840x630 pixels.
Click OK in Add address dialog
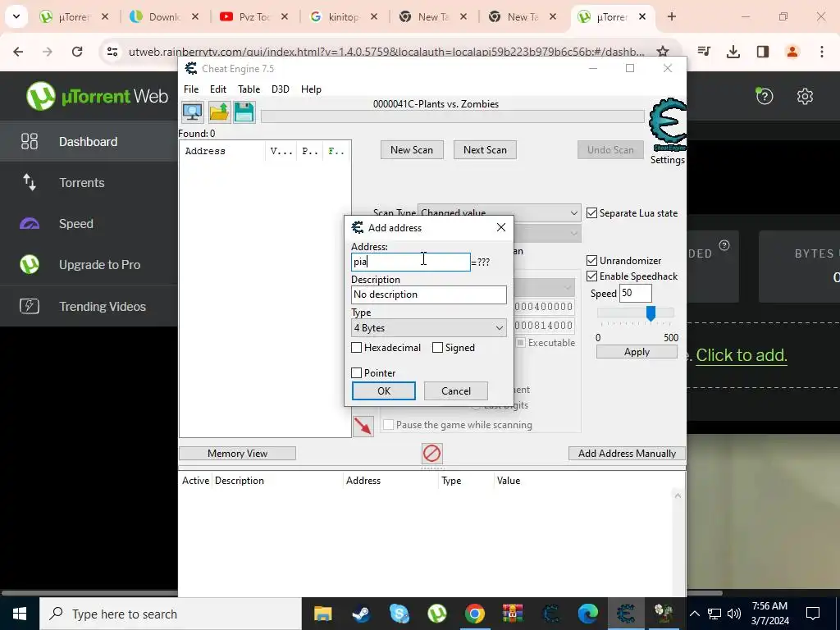click(384, 391)
